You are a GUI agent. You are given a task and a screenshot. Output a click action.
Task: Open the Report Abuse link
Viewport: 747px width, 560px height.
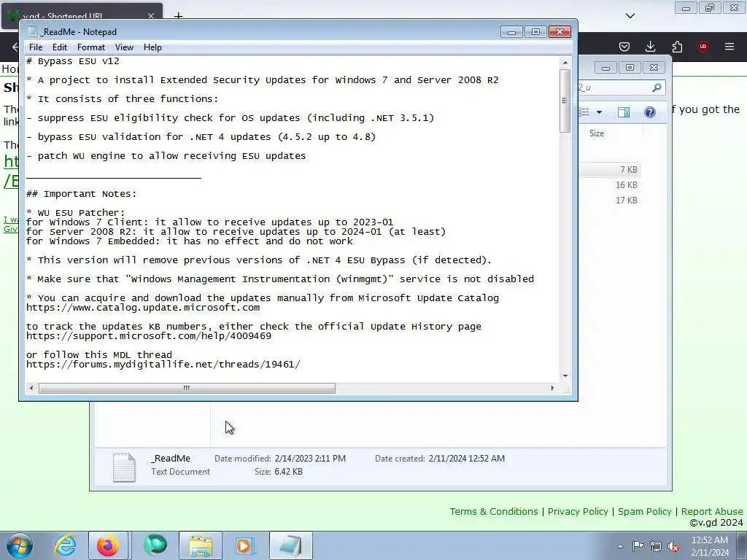[x=712, y=511]
